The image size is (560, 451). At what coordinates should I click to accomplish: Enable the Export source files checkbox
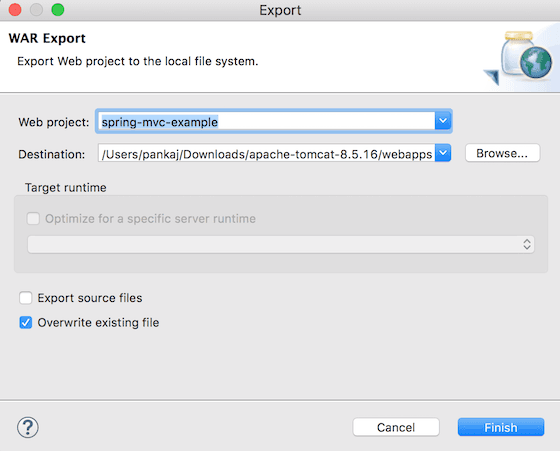[x=26, y=298]
